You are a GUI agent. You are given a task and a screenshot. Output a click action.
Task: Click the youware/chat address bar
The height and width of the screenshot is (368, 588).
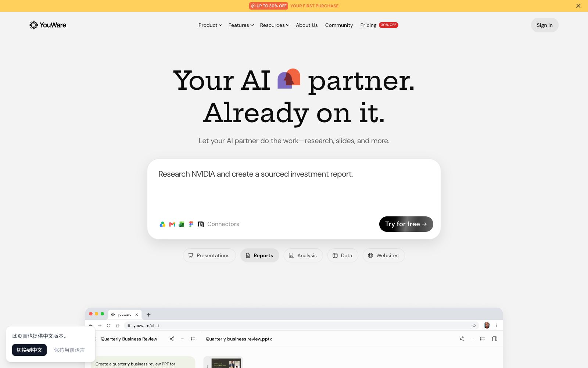click(x=301, y=325)
